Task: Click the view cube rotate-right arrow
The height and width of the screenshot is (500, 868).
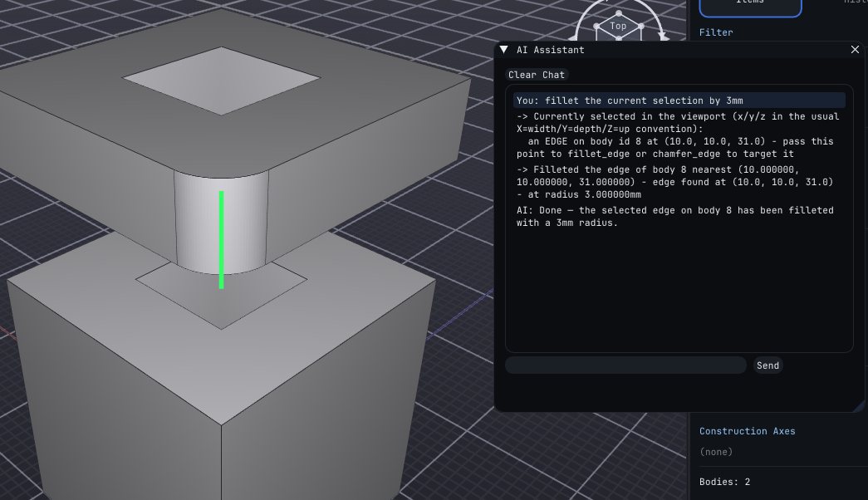Action: point(663,36)
